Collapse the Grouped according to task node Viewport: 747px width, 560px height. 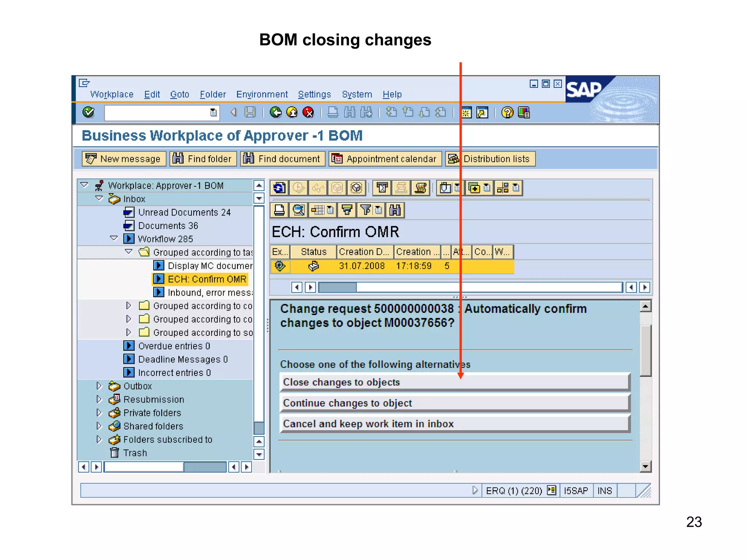pos(129,252)
